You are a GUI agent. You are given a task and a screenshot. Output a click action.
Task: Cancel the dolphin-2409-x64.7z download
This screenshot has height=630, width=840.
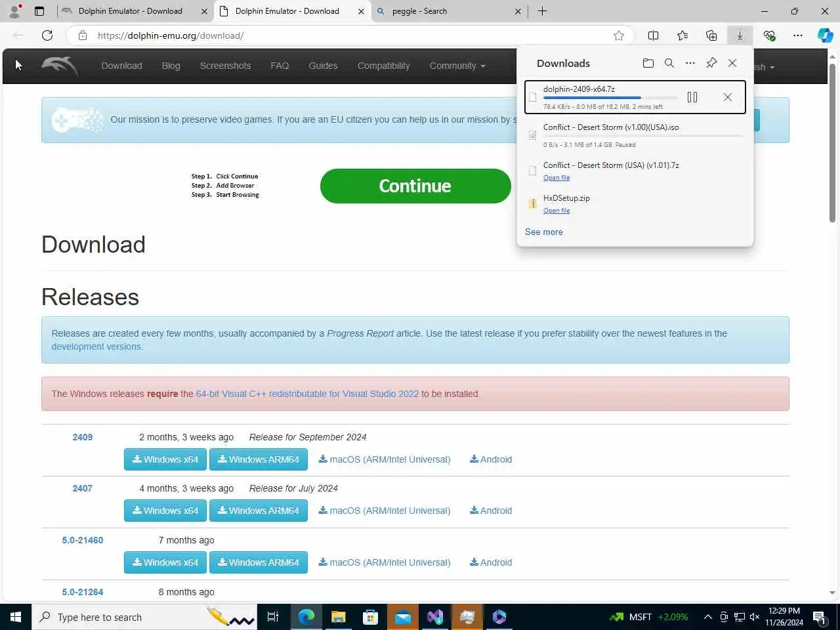(727, 97)
